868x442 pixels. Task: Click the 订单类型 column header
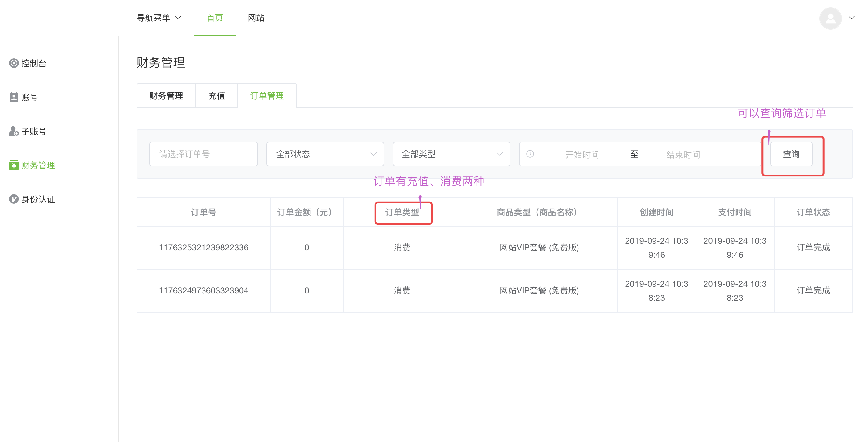tap(402, 213)
